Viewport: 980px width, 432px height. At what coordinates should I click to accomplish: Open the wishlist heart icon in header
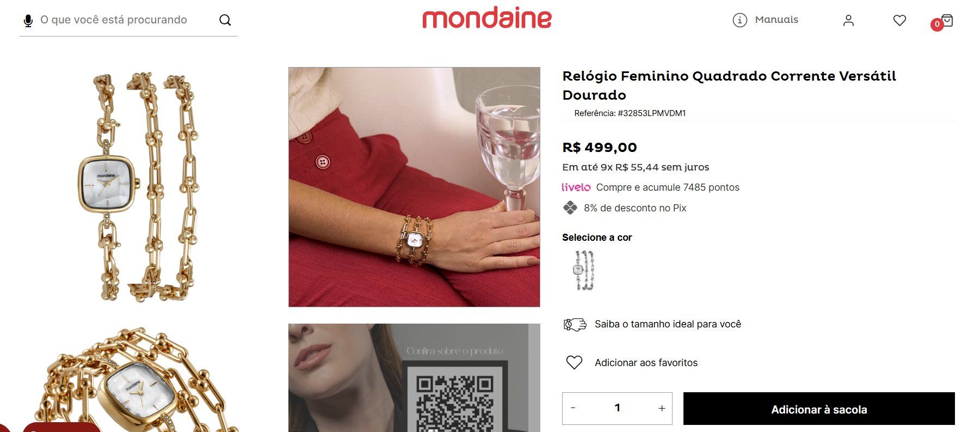[x=899, y=21]
